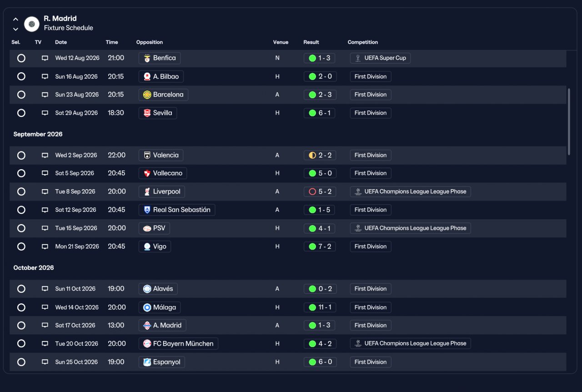Sort by the Competition column header
The image size is (582, 392).
point(363,42)
